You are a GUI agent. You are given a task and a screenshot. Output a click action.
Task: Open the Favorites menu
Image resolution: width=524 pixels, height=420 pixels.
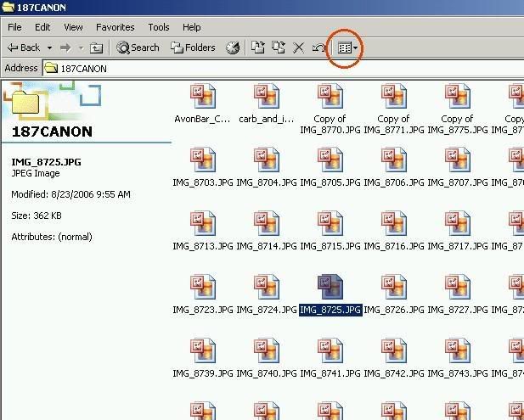point(115,27)
